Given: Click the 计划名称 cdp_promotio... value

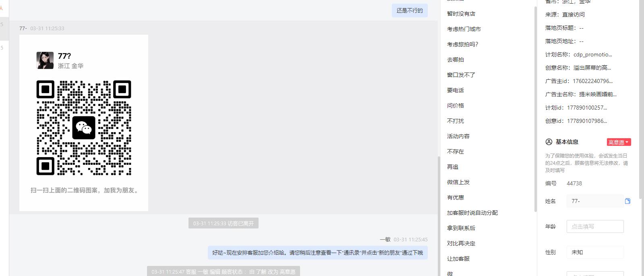Looking at the screenshot, I should pos(593,54).
